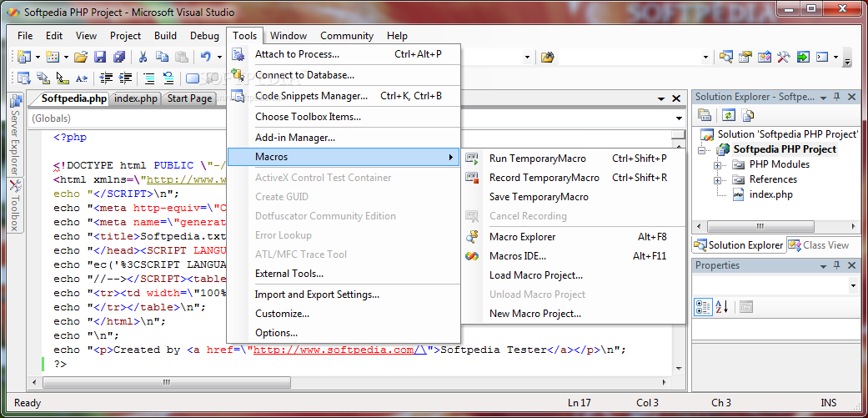Image resolution: width=868 pixels, height=418 pixels.
Task: Click the softpedia.com hyperlink in code
Action: 339,350
